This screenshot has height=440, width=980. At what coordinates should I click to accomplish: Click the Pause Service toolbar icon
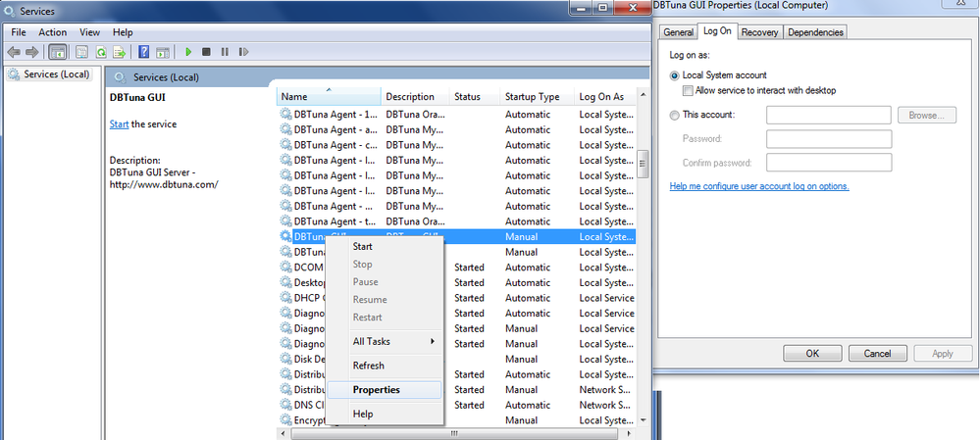point(225,52)
